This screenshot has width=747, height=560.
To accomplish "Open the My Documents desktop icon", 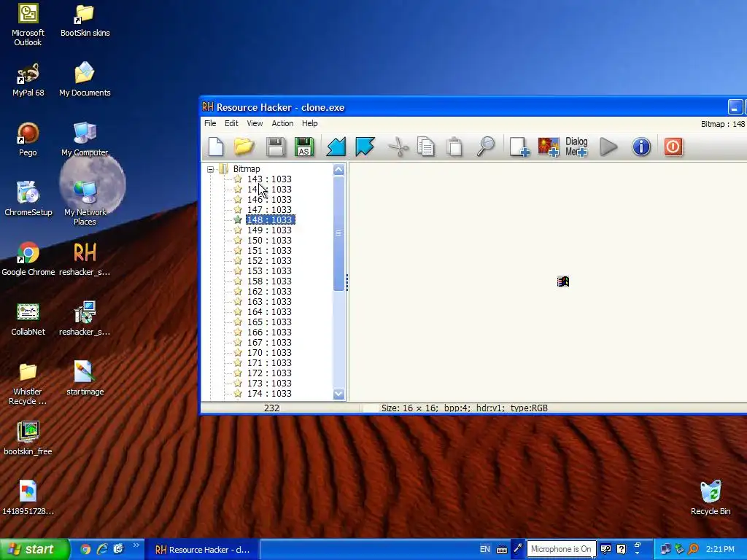I will (85, 80).
